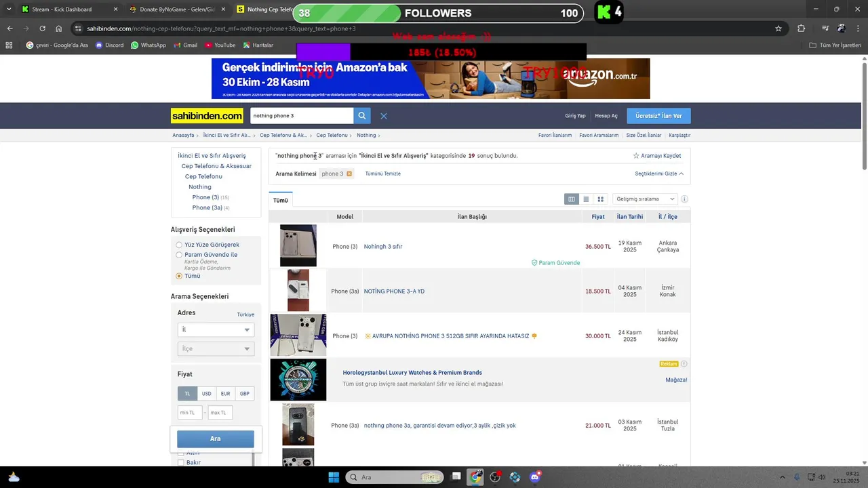
Task: Click 'Nothing' breadcrumb item
Action: [366, 136]
